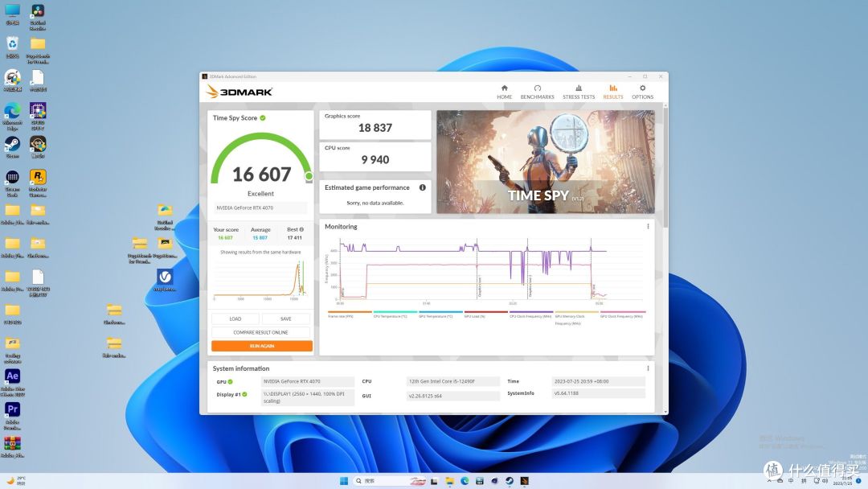
Task: Click the Best score 17 411
Action: pyautogui.click(x=294, y=237)
